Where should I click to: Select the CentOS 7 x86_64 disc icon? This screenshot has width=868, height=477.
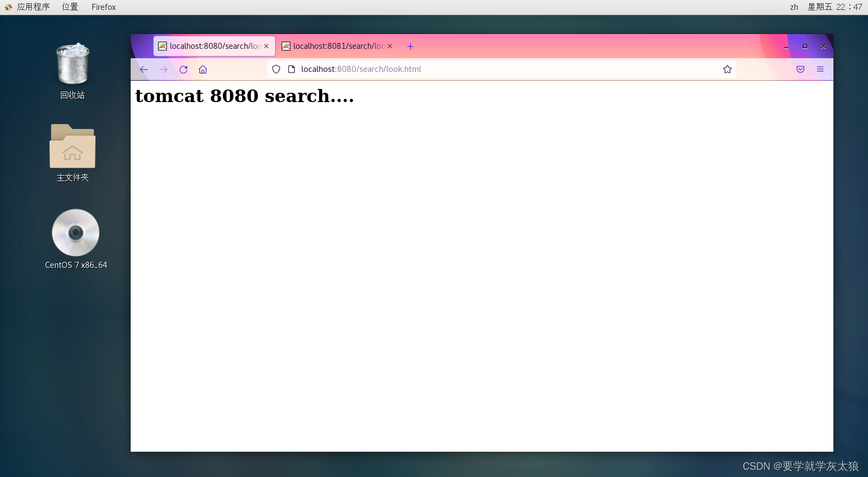(x=76, y=239)
